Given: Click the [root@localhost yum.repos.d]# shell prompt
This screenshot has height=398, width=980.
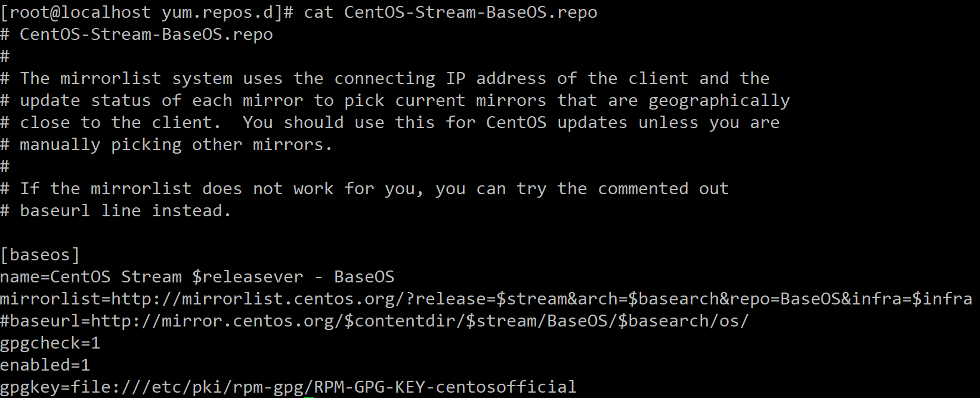Looking at the screenshot, I should click(147, 13).
